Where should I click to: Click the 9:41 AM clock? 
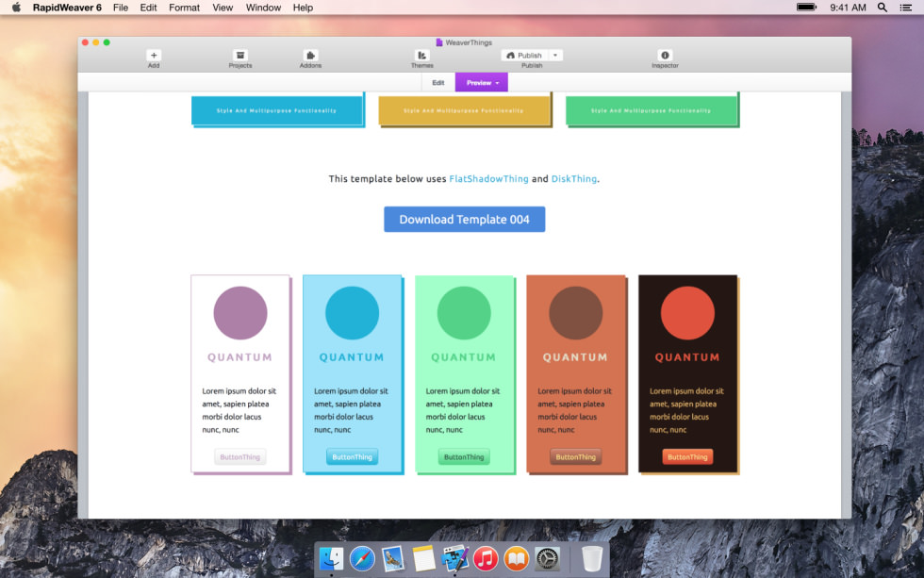(x=848, y=8)
